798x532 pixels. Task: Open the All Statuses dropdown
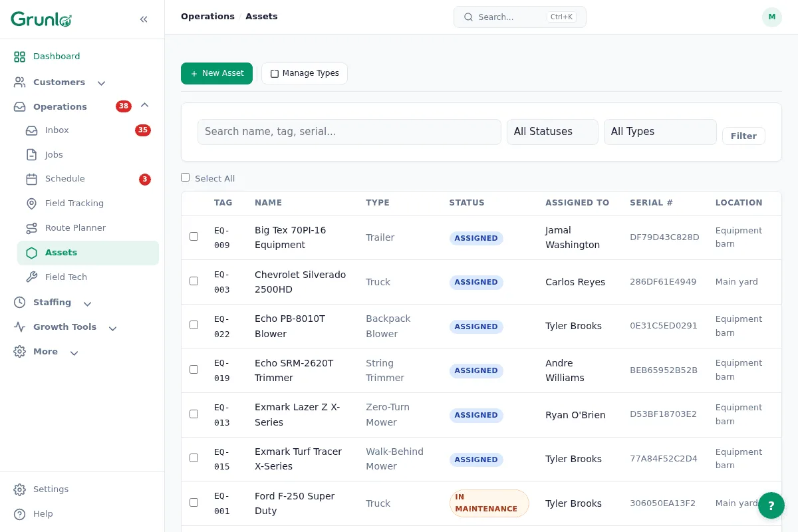tap(553, 132)
